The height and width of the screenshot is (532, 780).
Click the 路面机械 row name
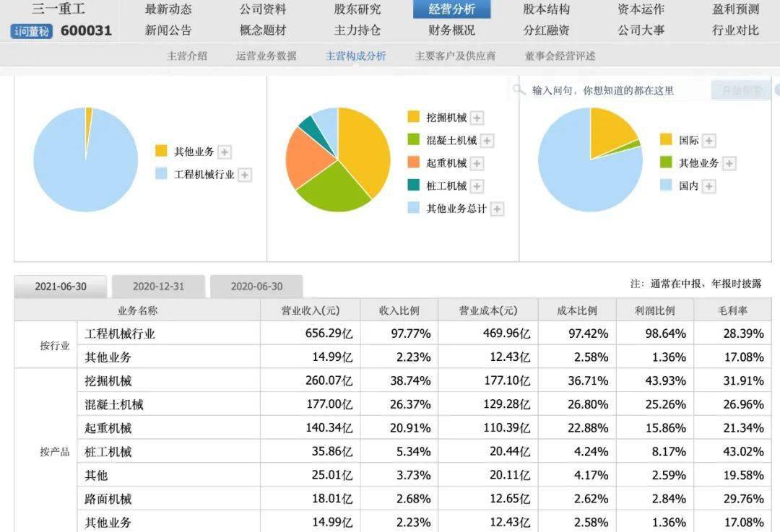point(108,500)
